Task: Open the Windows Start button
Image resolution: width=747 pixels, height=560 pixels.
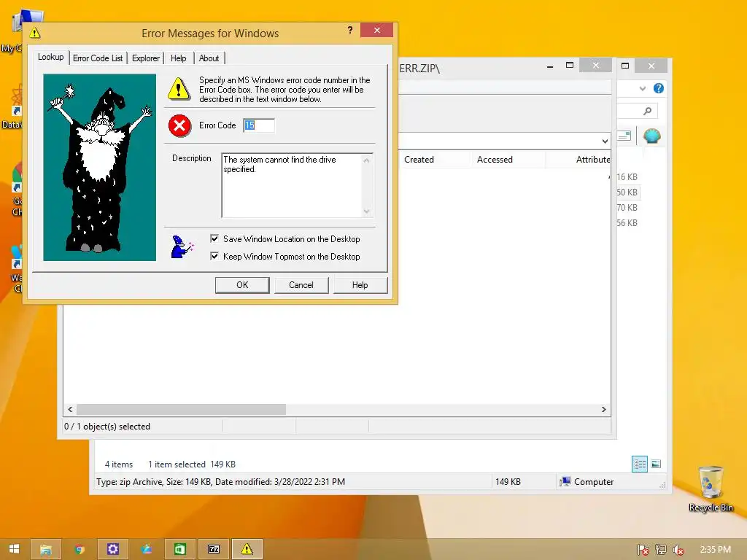Action: (x=14, y=549)
